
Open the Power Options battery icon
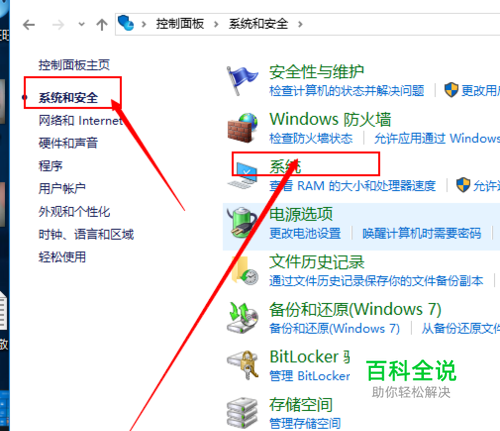(242, 222)
